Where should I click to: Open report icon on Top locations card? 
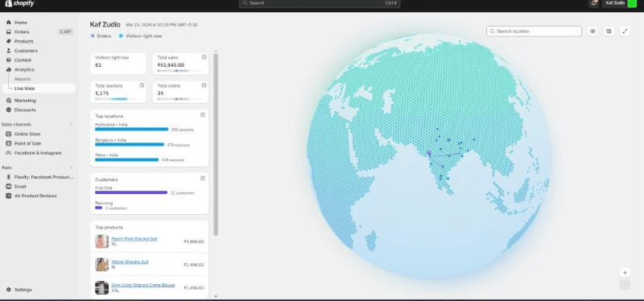tap(203, 115)
